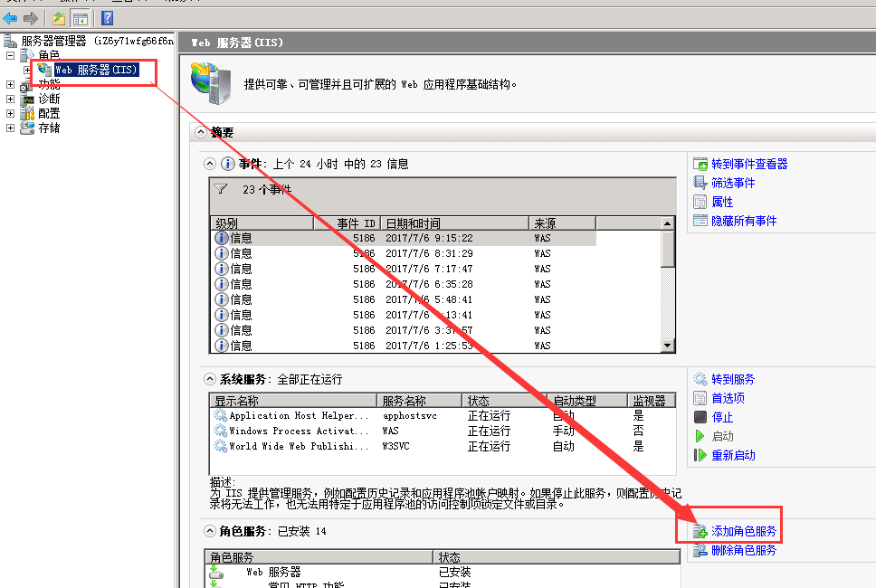Click the event list scrollbar up arrow
The image size is (876, 588).
click(x=667, y=223)
